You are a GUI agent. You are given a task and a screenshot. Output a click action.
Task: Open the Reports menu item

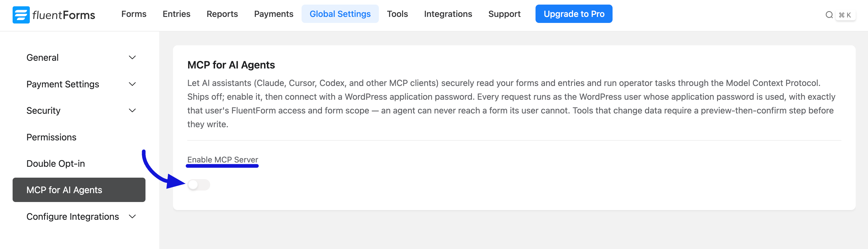tap(222, 14)
